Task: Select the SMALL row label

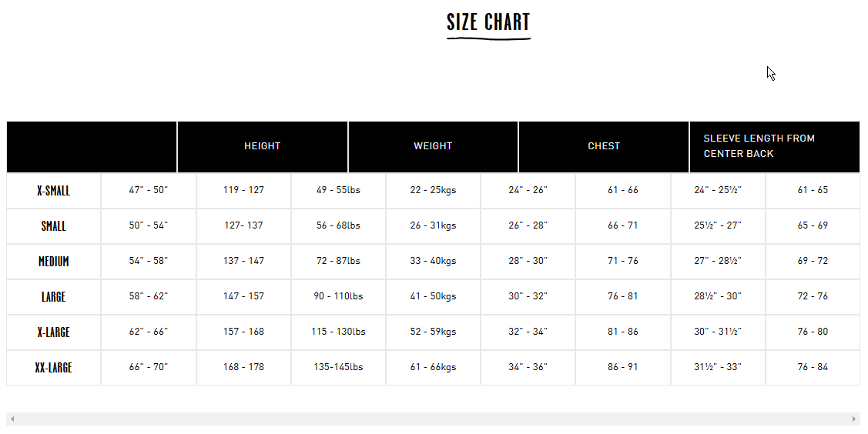Action: coord(54,226)
